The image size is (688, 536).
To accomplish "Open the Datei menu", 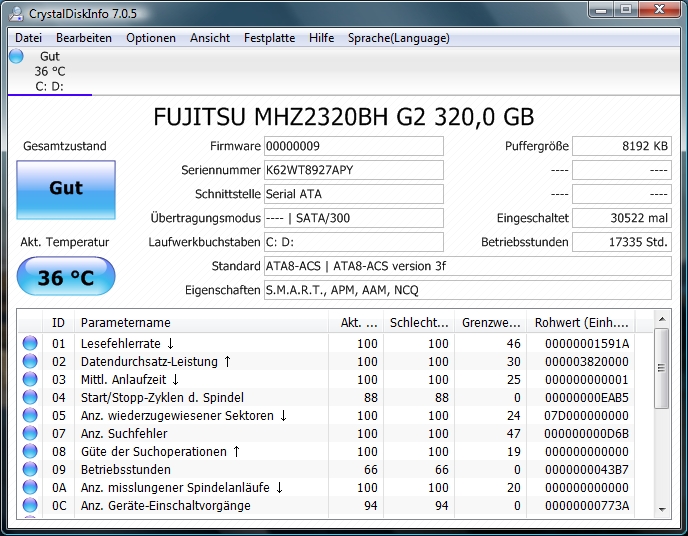I will pyautogui.click(x=29, y=38).
